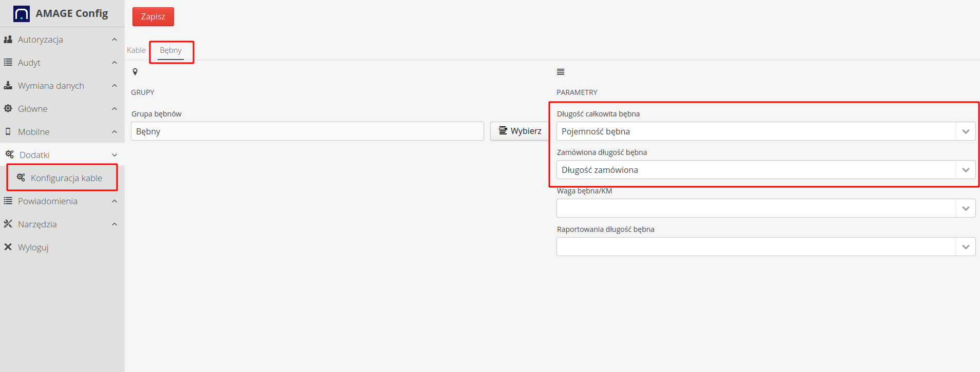Collapse the Dodatki menu section

(x=114, y=155)
